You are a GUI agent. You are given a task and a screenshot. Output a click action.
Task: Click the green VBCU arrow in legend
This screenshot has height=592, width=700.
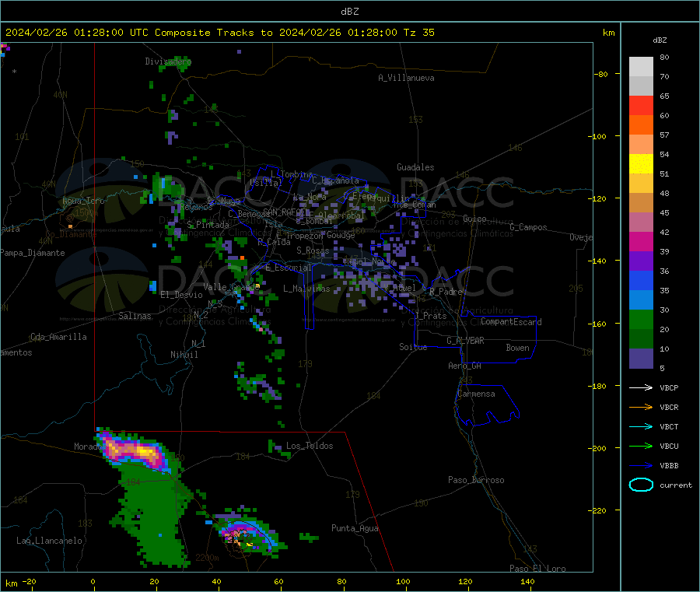pyautogui.click(x=641, y=446)
